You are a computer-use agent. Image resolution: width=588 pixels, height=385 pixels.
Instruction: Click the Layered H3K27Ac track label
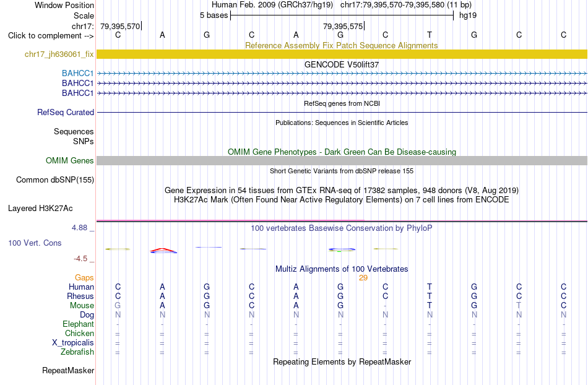40,209
